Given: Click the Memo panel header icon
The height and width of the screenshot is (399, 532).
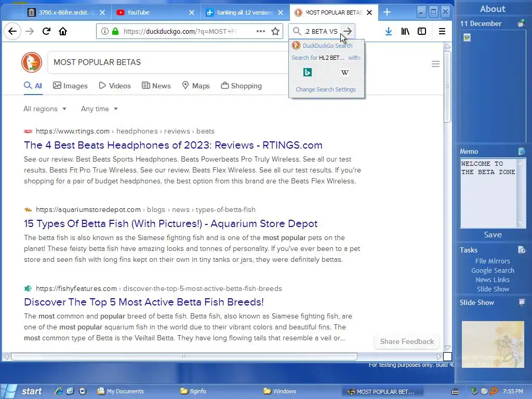Looking at the screenshot, I should coord(522,151).
